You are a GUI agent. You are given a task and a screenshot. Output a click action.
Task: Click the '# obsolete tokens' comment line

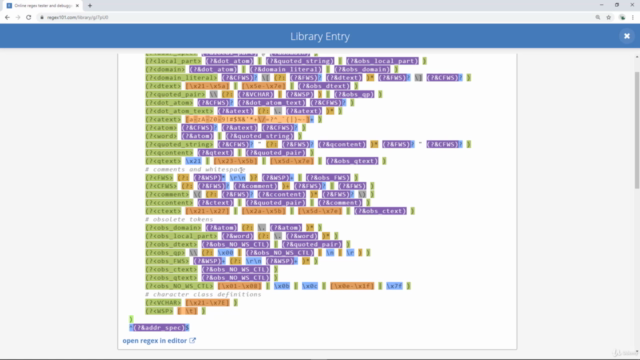179,219
